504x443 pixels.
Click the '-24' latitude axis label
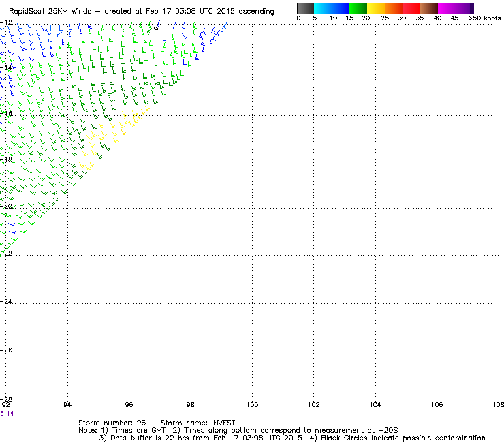coord(6,302)
